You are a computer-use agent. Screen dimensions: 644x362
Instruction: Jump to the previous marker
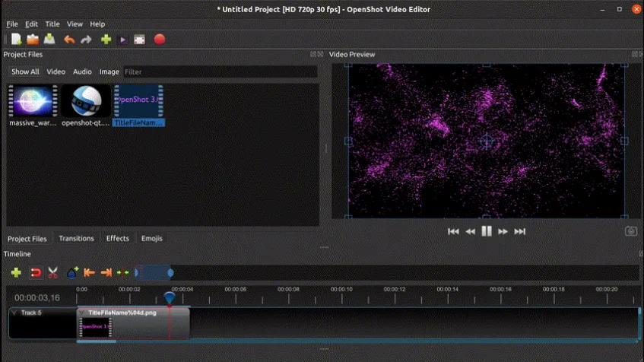pos(89,272)
